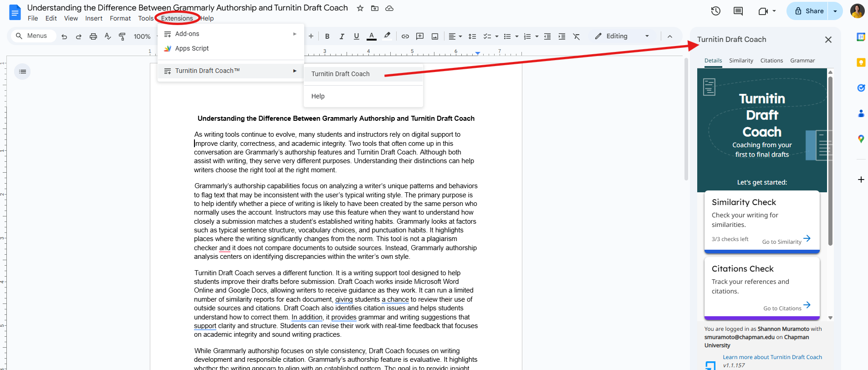Screen dimensions: 868x370
Task: Open Learn more about Turnitin Draft Coach
Action: [x=772, y=357]
